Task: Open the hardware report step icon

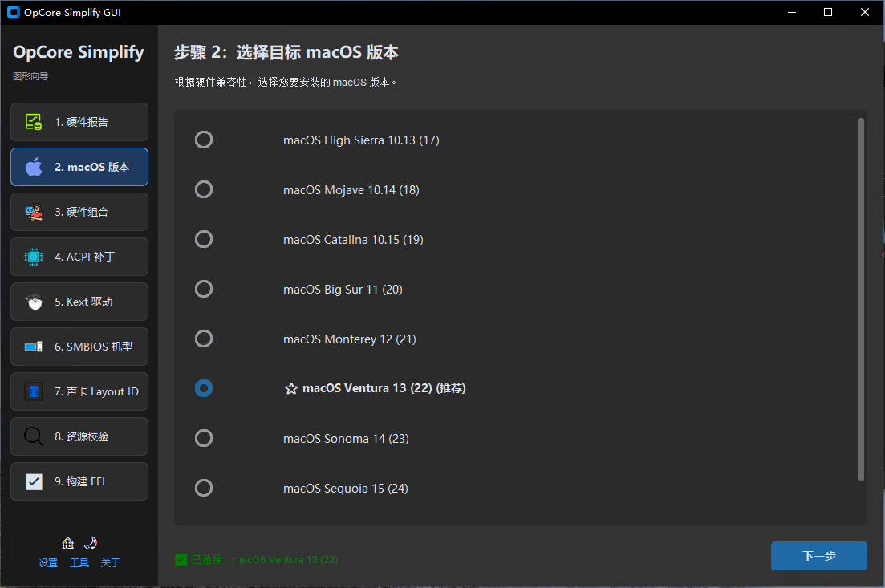Action: [x=34, y=122]
